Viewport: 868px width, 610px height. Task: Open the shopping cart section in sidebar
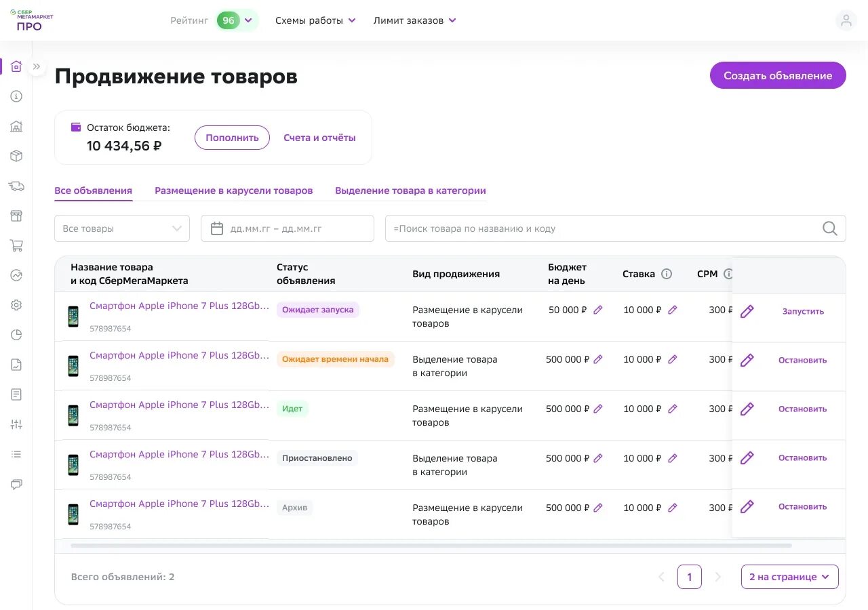pos(16,245)
